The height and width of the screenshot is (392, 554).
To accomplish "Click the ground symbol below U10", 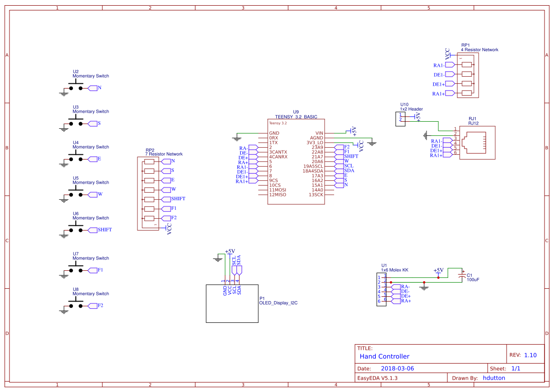I will click(x=425, y=136).
